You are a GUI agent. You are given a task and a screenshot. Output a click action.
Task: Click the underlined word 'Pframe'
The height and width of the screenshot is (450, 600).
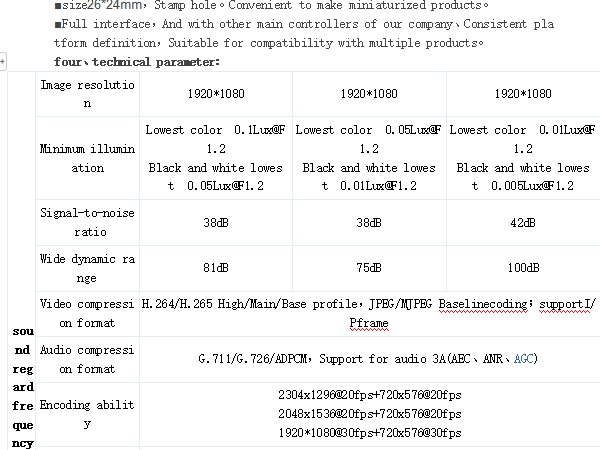pos(368,324)
